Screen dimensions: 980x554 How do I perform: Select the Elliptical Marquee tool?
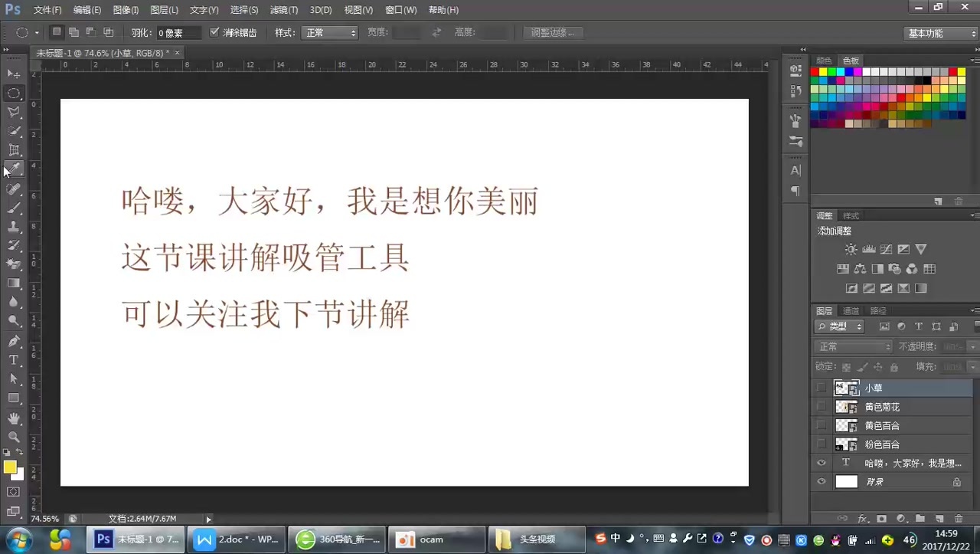click(14, 93)
